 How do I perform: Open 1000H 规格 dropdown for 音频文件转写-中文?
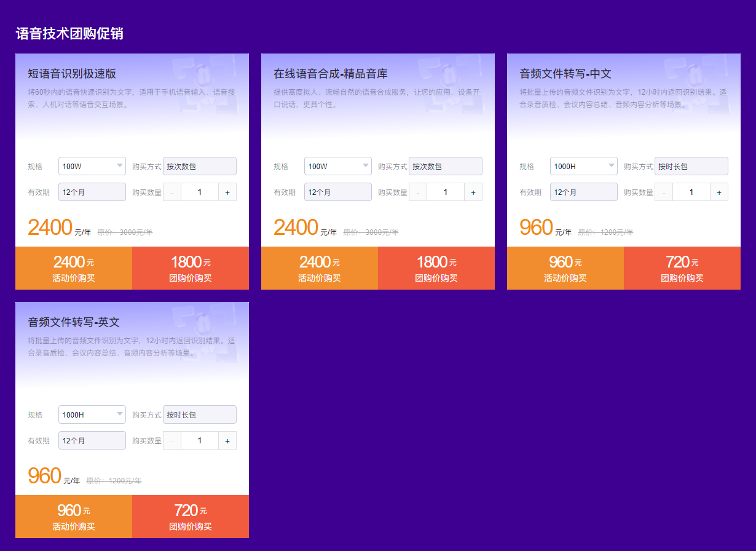point(584,166)
